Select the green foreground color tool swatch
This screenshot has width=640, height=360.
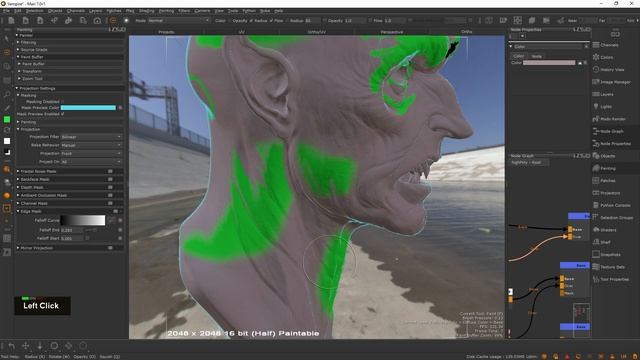click(x=7, y=120)
